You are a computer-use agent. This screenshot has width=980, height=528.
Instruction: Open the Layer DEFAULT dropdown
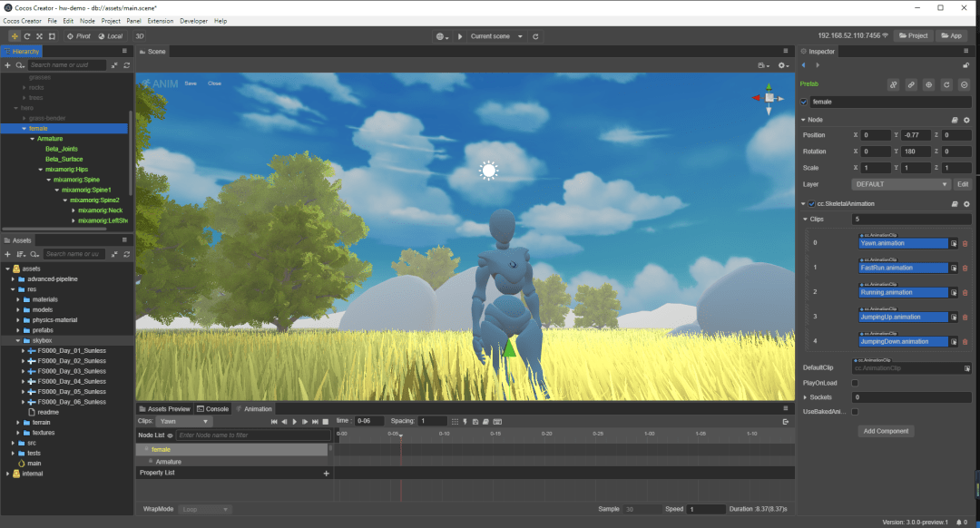coord(900,183)
